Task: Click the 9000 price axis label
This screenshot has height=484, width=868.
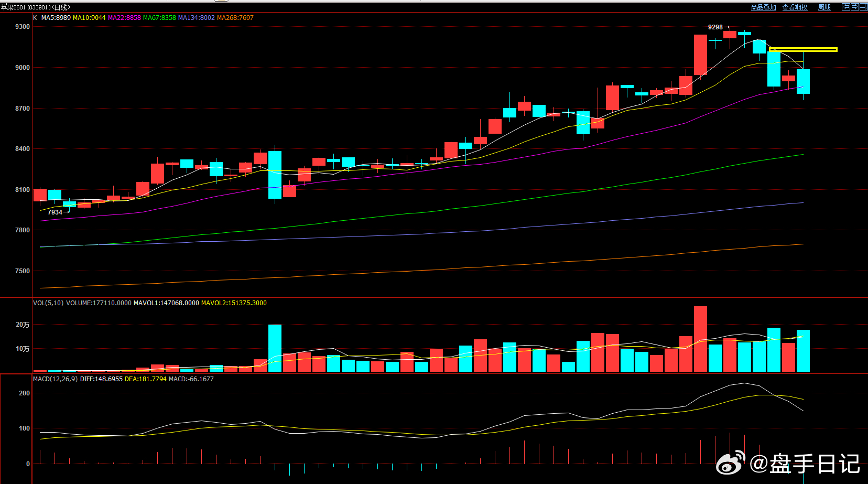Action: 23,68
